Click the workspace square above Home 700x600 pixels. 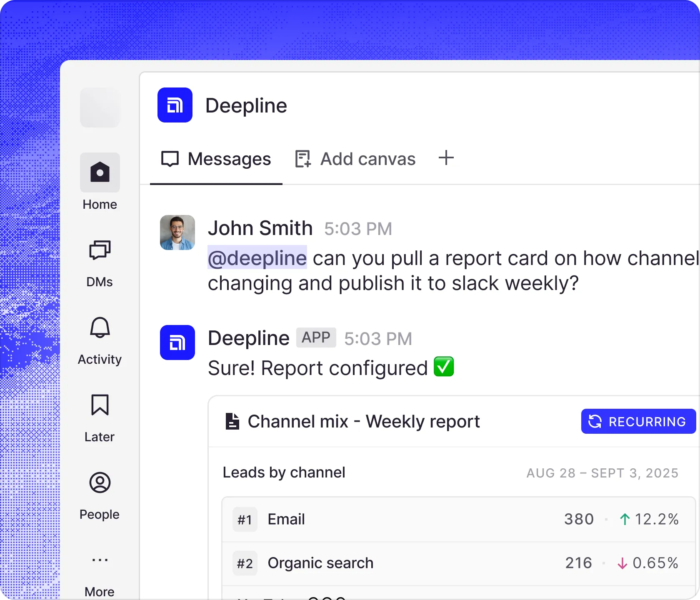click(x=100, y=107)
